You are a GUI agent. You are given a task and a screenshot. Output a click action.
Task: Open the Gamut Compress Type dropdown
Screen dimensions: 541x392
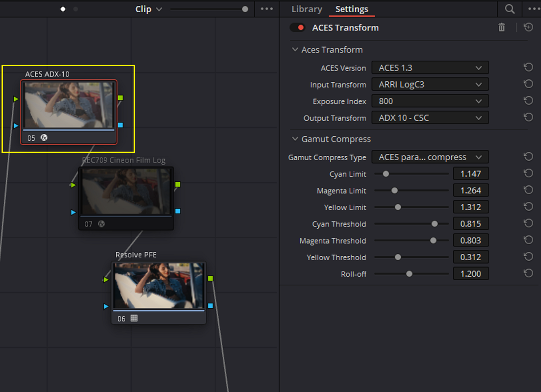pyautogui.click(x=430, y=157)
